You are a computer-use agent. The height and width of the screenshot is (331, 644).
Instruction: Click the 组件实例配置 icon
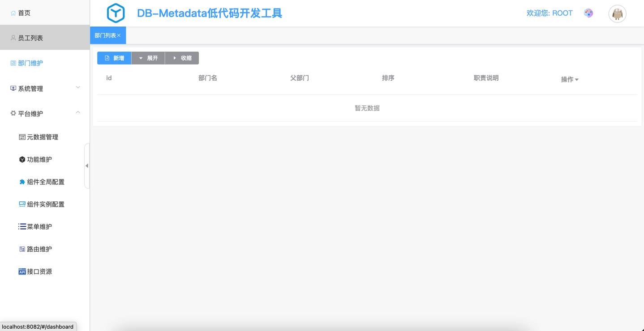22,205
